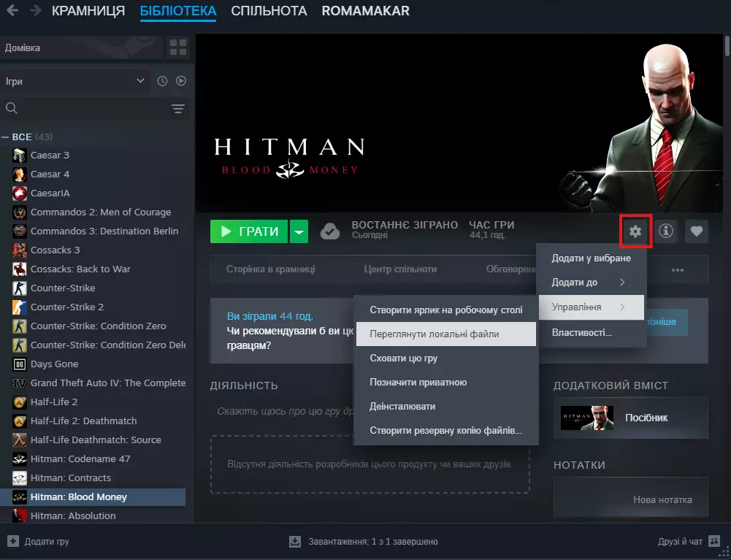
Task: Collapse the ВСЕ games category
Action: (x=6, y=137)
